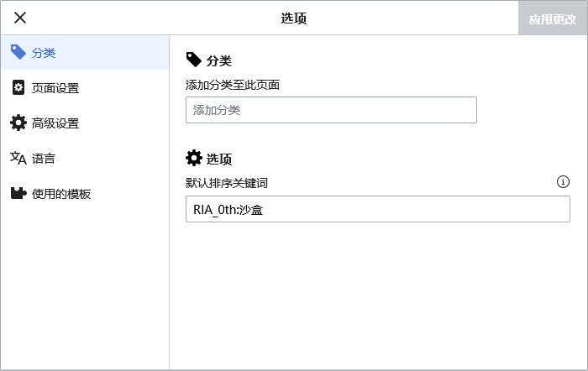The width and height of the screenshot is (588, 371).
Task: Click the gear icon beside 高级设置
Action: (18, 123)
